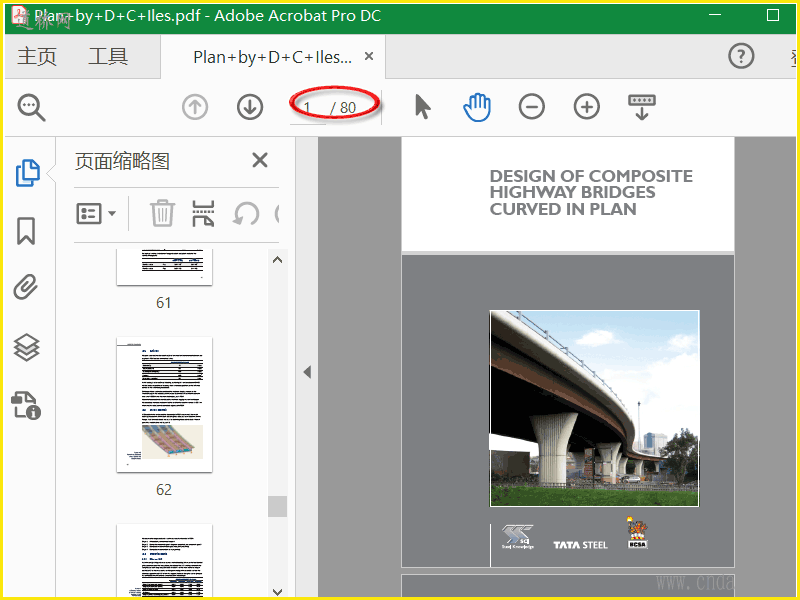Maximize the Acrobat window
Image resolution: width=800 pixels, height=600 pixels.
[x=773, y=15]
